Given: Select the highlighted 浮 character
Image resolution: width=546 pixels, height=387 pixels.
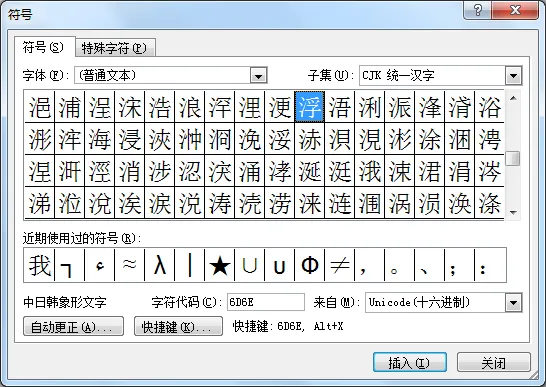Looking at the screenshot, I should 310,107.
